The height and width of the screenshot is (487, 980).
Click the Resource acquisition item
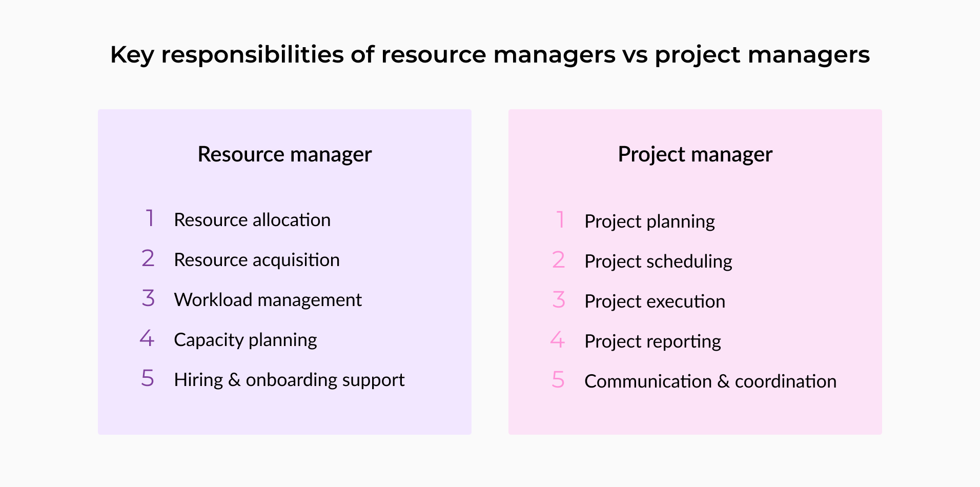click(x=257, y=260)
